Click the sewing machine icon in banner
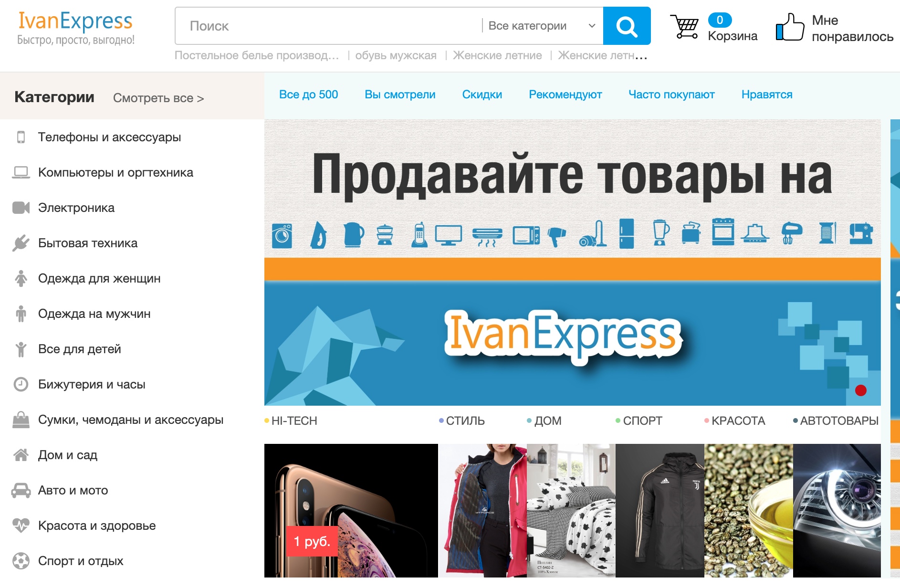 click(x=861, y=234)
